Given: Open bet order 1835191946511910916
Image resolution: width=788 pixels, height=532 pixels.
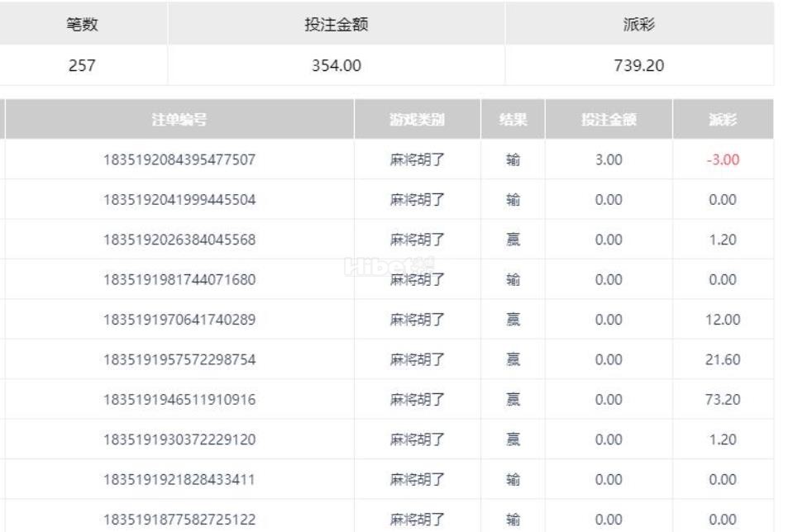Looking at the screenshot, I should pos(179,400).
